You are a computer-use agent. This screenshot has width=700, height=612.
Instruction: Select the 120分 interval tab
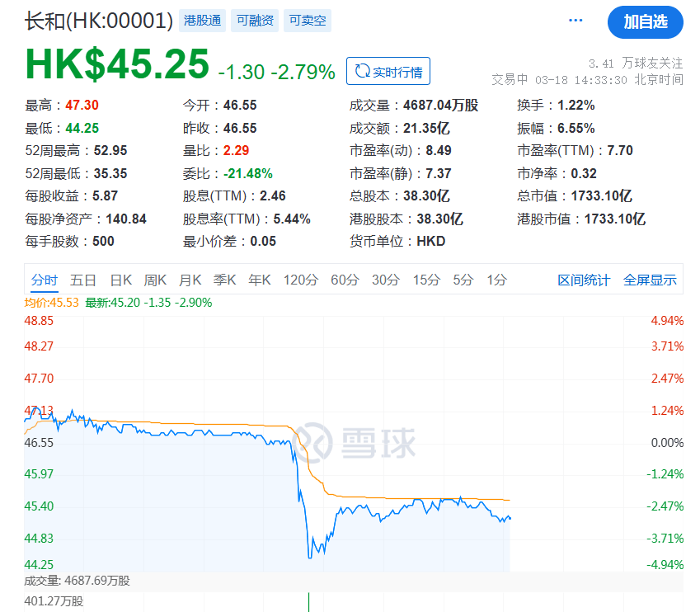coord(300,280)
